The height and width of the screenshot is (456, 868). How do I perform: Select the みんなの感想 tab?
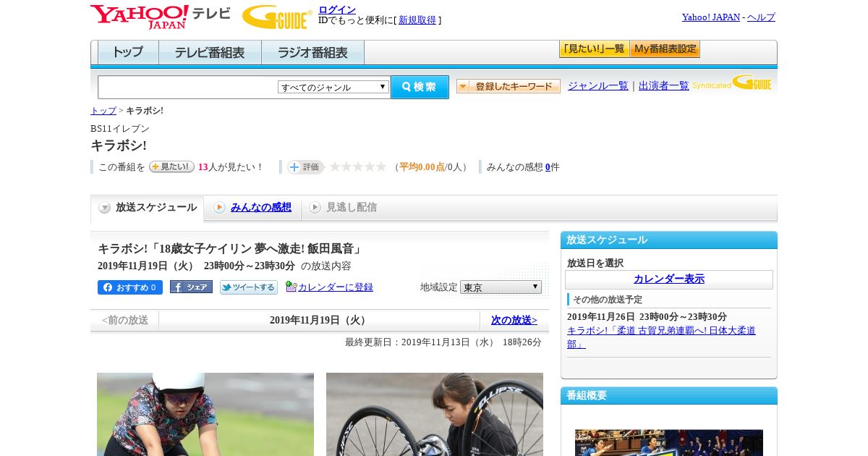[x=253, y=208]
